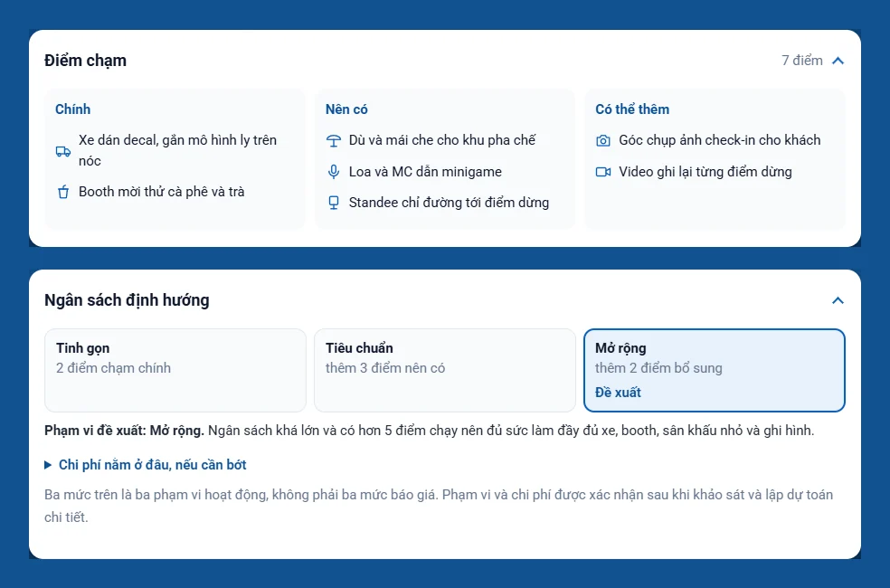
Task: Select the Tiêu chuẩn budget option
Action: pos(444,370)
